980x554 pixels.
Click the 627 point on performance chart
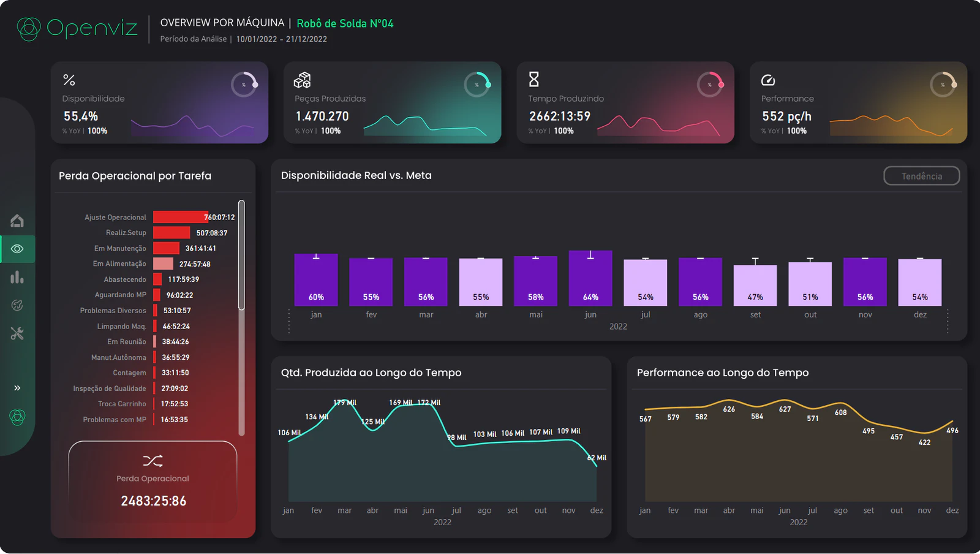point(785,409)
